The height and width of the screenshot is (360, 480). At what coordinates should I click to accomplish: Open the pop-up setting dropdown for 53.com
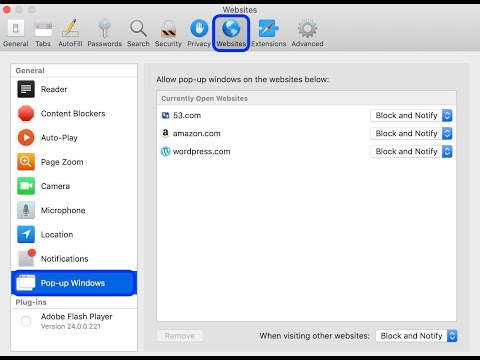[x=411, y=115]
